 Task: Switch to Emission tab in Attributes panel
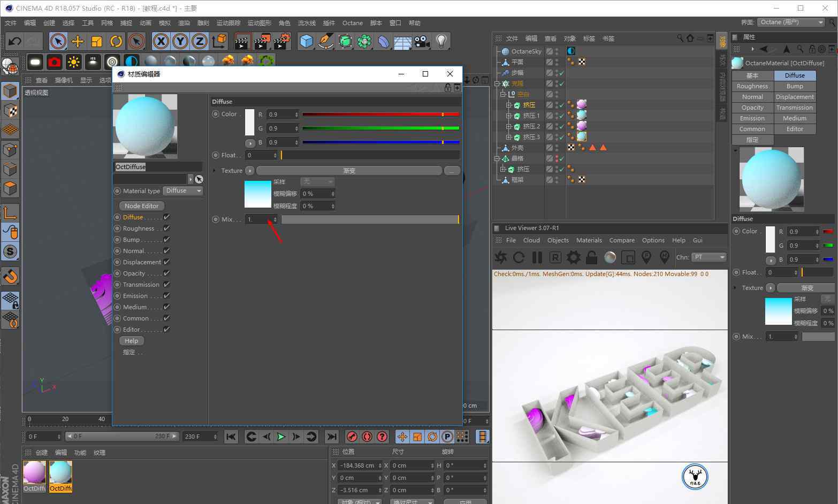(x=752, y=118)
